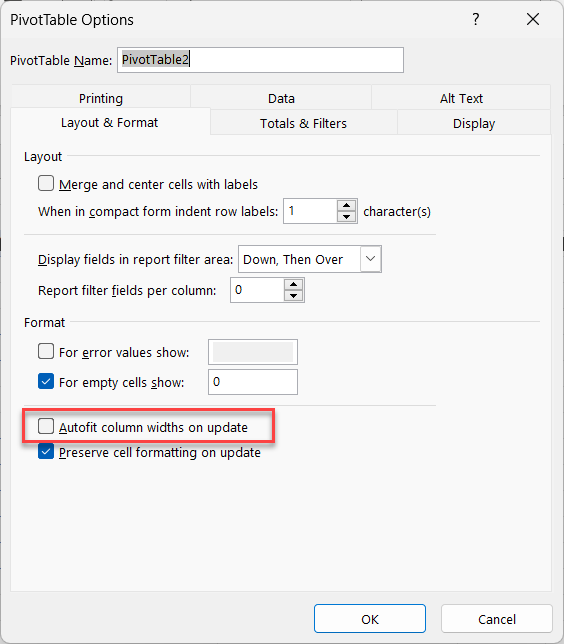The image size is (564, 644).
Task: Click the Cancel button
Action: click(497, 619)
